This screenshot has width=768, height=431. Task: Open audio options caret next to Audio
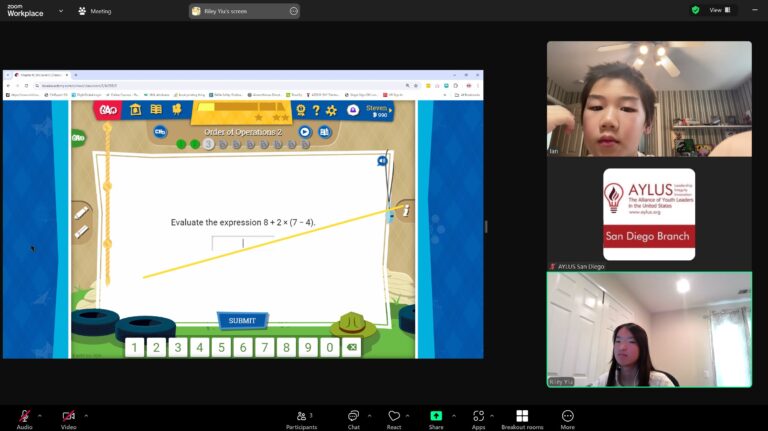click(x=40, y=416)
